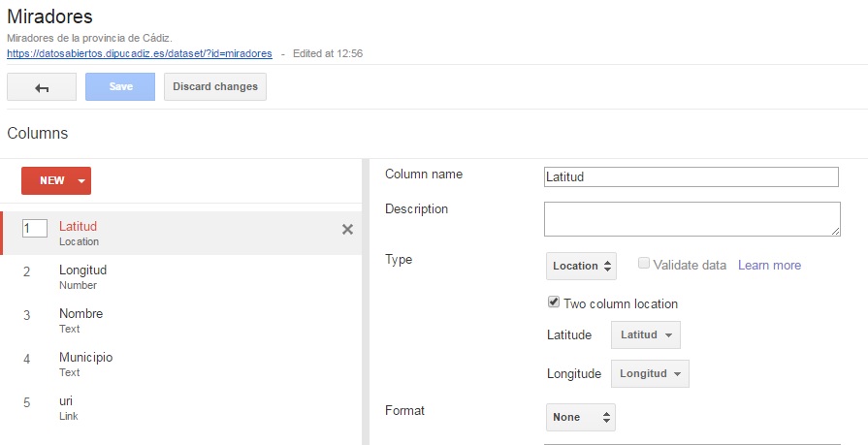Click into the Column name field
The image size is (868, 445).
pos(691,177)
